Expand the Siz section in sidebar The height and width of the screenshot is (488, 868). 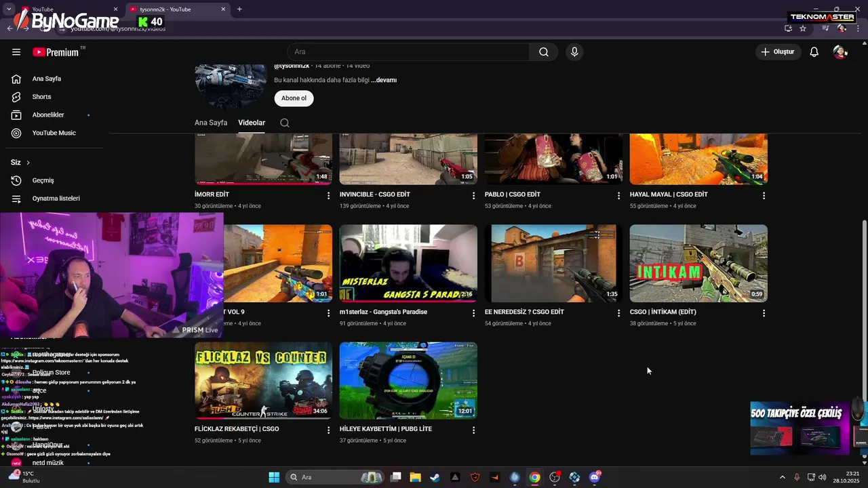20,163
